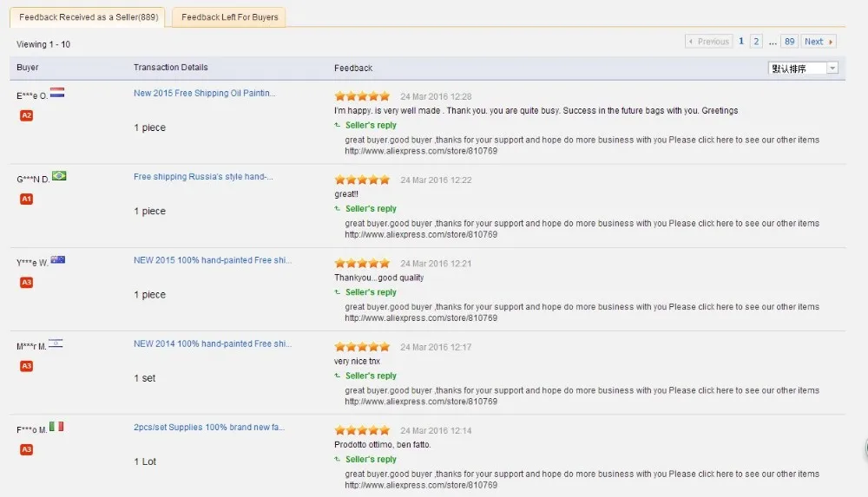Click the Italy flag next to F***o M.
Image resolution: width=868 pixels, height=497 pixels.
[x=56, y=426]
